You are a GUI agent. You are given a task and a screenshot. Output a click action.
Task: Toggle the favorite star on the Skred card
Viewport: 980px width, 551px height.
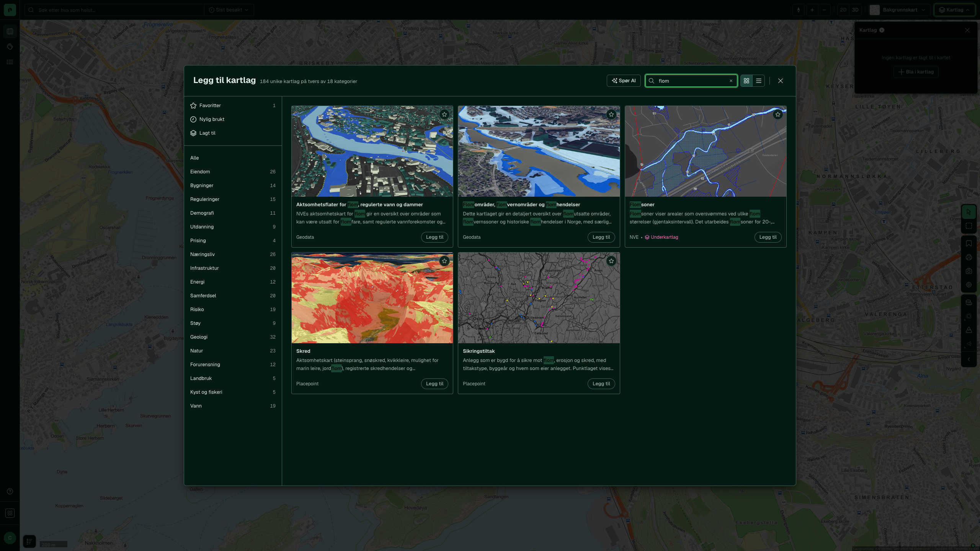tap(444, 261)
